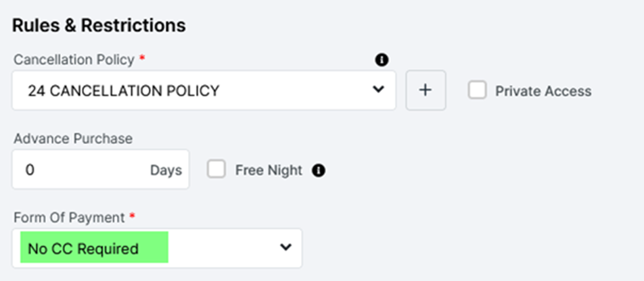Viewport: 644px width, 281px height.
Task: Click the info icon beside Free Night
Action: (x=319, y=171)
